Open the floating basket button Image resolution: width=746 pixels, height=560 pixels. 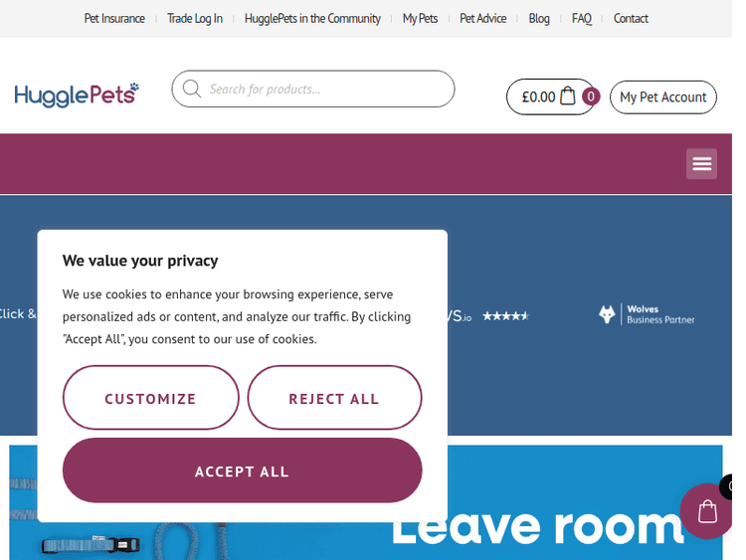(x=708, y=511)
